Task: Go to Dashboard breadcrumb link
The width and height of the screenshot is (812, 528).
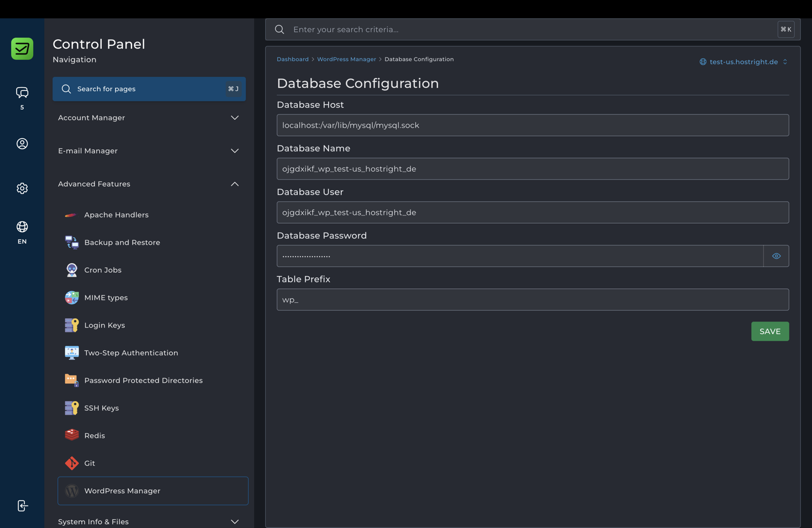Action: pyautogui.click(x=293, y=59)
